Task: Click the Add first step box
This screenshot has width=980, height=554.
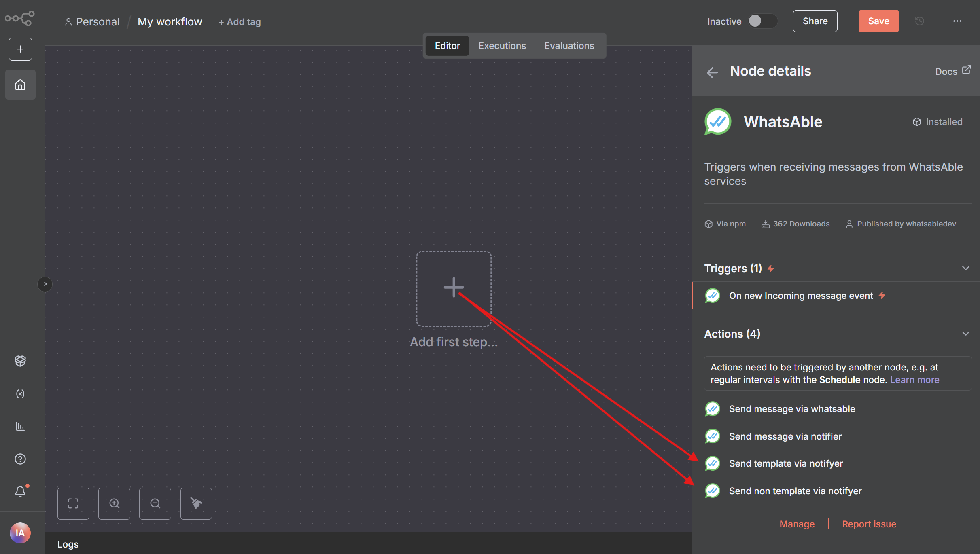Action: pyautogui.click(x=454, y=288)
